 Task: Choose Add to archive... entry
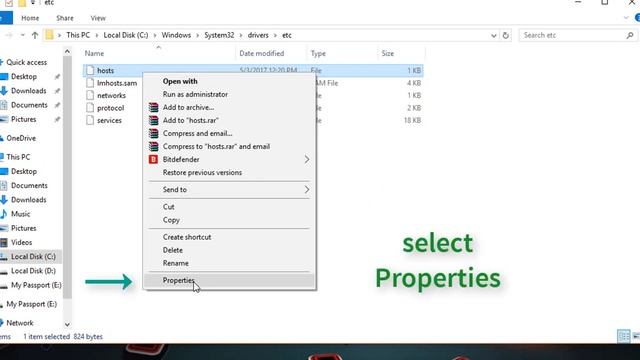click(x=188, y=107)
